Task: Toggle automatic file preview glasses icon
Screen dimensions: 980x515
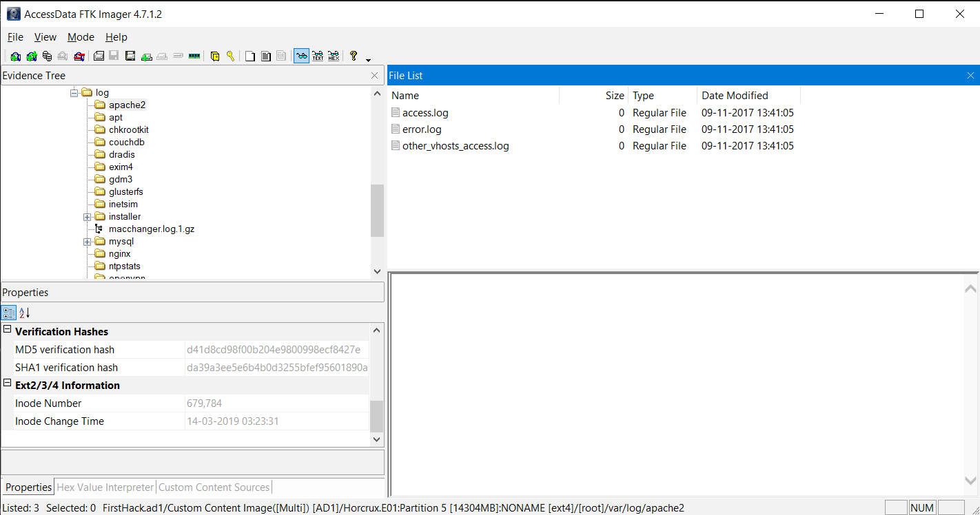Action: [301, 56]
